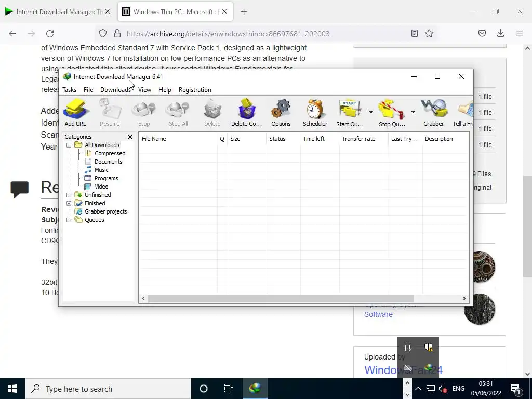Close the Categories panel

[x=130, y=137]
